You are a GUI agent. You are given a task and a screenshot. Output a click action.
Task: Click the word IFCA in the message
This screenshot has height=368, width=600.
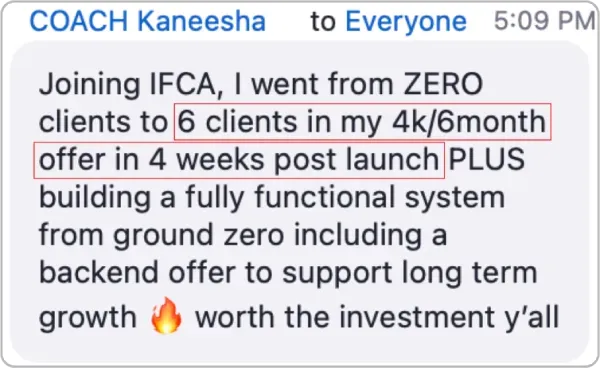(x=186, y=84)
